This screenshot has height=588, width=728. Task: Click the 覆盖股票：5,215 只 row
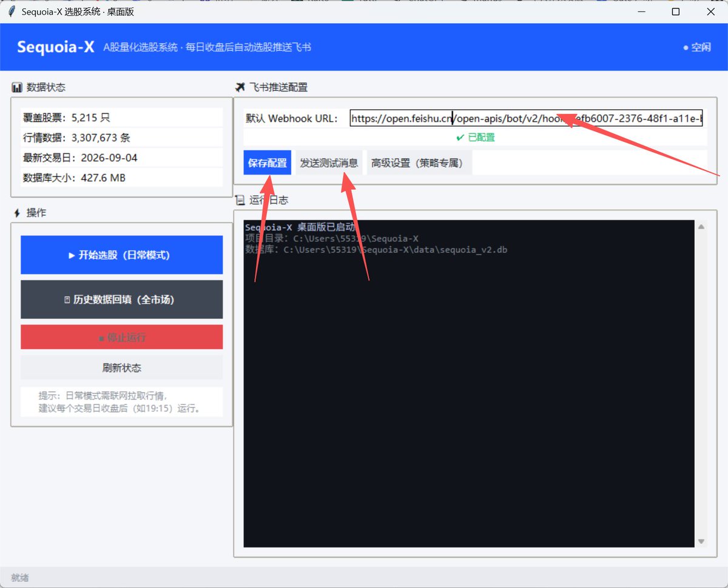(122, 118)
